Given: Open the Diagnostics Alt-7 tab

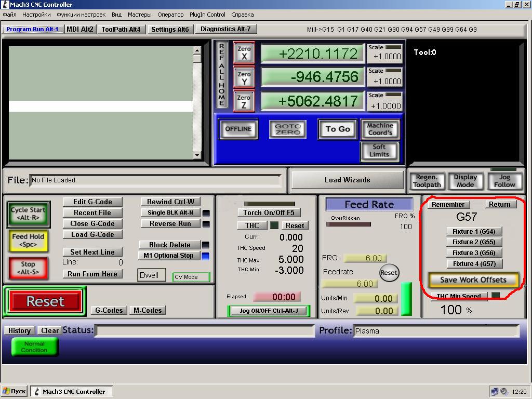Looking at the screenshot, I should click(225, 29).
